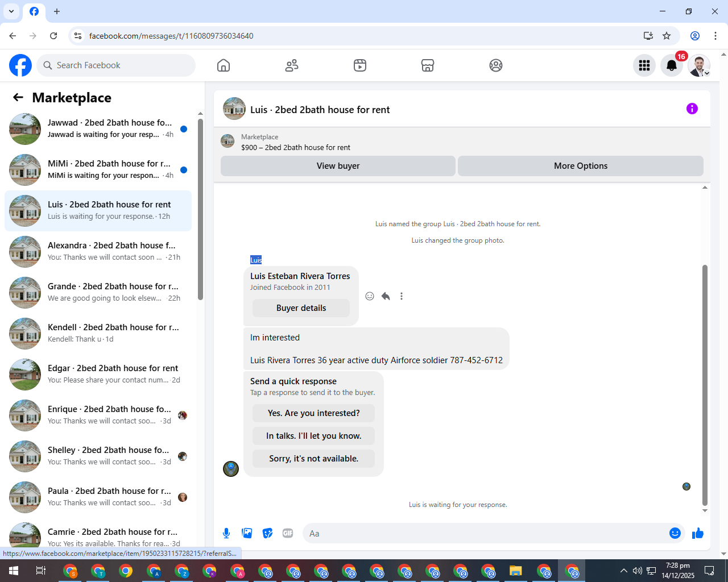Open Kendell conversation in list

[98, 334]
